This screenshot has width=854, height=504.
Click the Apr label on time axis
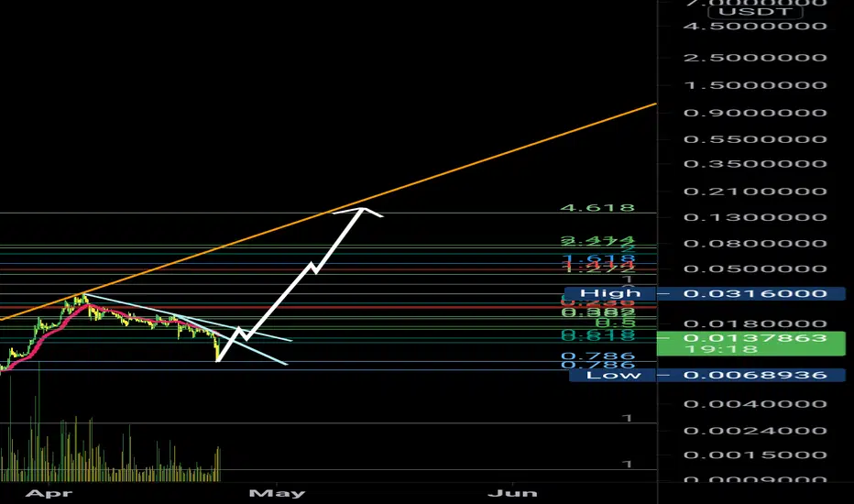pos(49,494)
